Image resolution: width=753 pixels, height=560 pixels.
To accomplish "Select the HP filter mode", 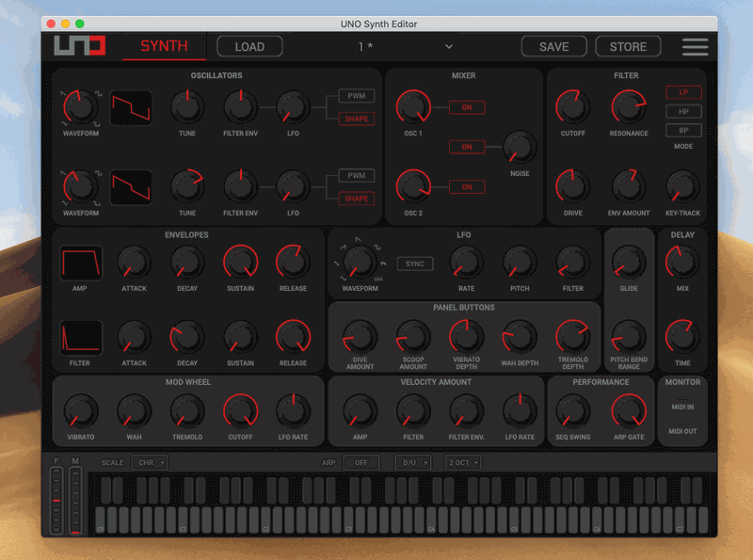I will pyautogui.click(x=683, y=112).
